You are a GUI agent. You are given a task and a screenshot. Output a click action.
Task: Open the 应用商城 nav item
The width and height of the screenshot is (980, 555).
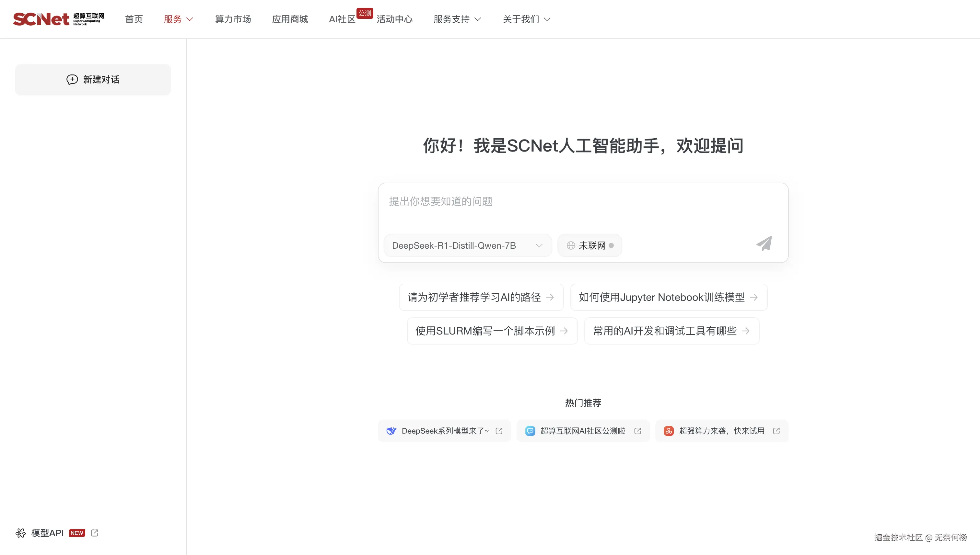click(290, 19)
